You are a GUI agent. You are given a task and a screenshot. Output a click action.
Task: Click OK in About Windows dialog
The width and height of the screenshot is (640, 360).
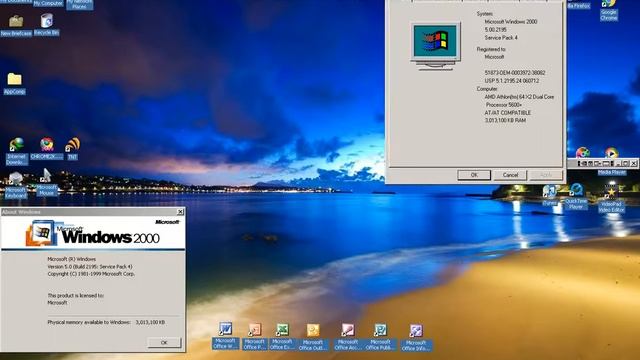coord(164,343)
